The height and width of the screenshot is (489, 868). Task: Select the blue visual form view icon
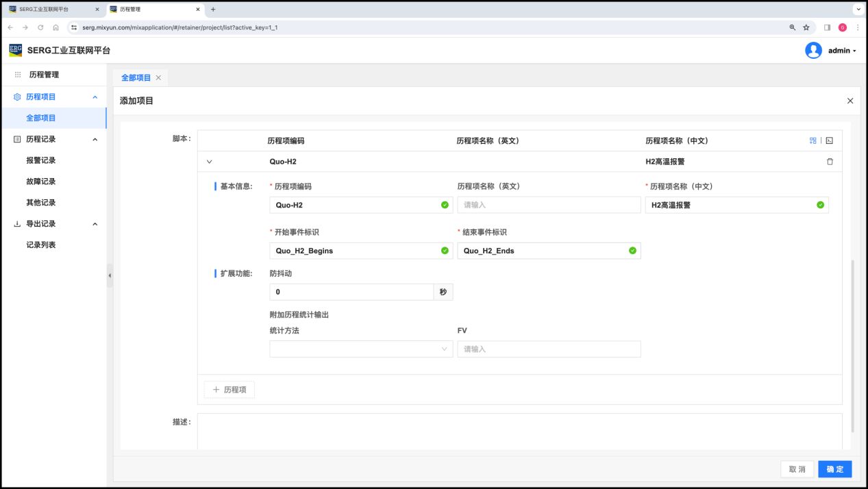[813, 140]
